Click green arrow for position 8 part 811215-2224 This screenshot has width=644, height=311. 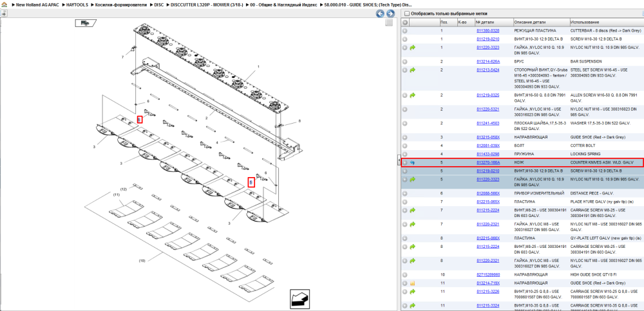click(413, 247)
